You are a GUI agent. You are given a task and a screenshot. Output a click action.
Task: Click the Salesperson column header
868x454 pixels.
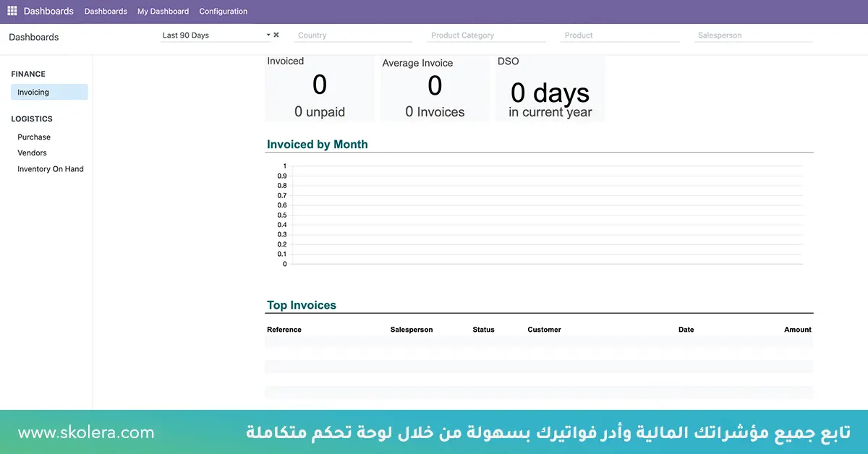[412, 330]
